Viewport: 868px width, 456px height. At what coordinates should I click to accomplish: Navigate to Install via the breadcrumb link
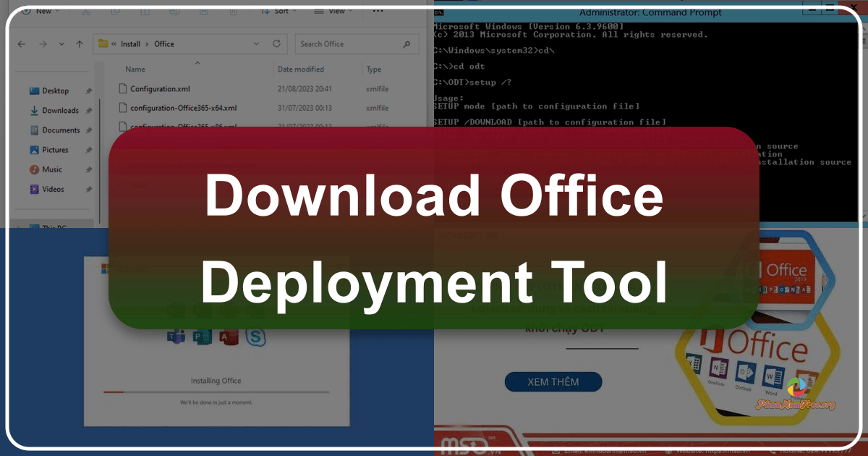click(132, 43)
